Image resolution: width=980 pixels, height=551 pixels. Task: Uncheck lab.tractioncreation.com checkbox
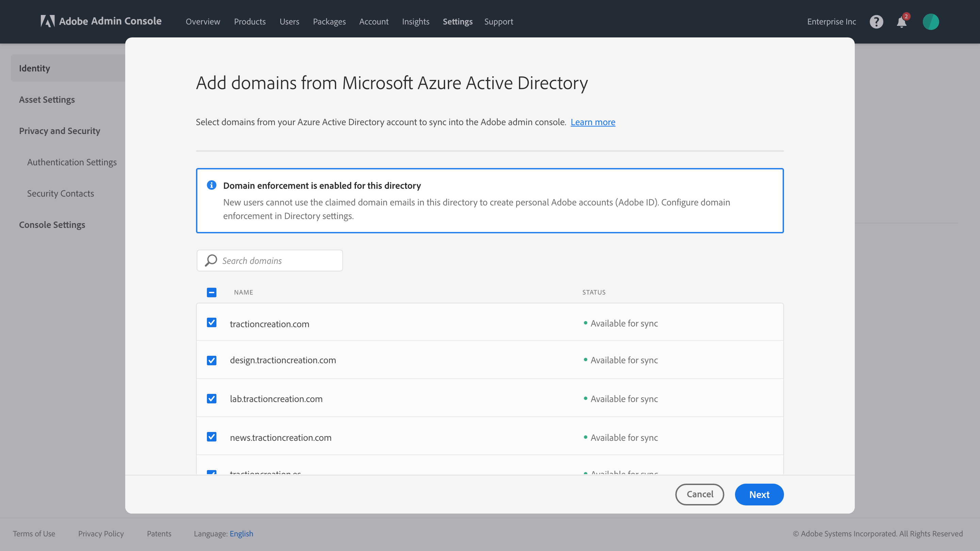point(212,399)
